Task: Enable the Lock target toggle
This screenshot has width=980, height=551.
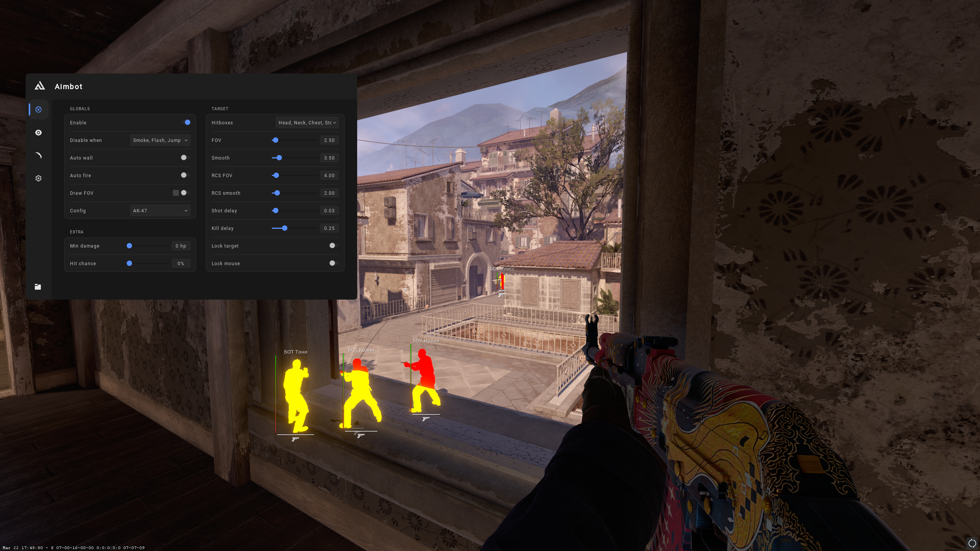Action: (332, 246)
